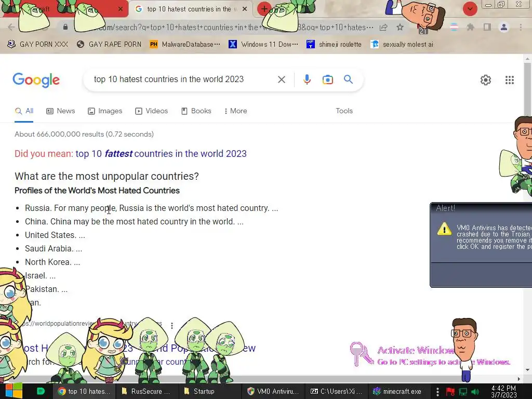Screen dimensions: 532x399
Task: Switch to C:\Users\Xi... taskbar window
Action: pos(336,391)
